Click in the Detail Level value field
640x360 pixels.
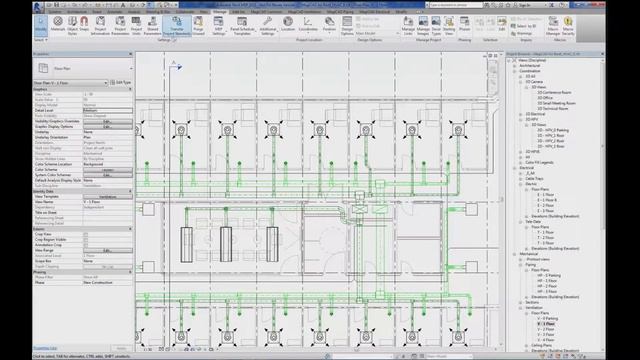pyautogui.click(x=108, y=111)
